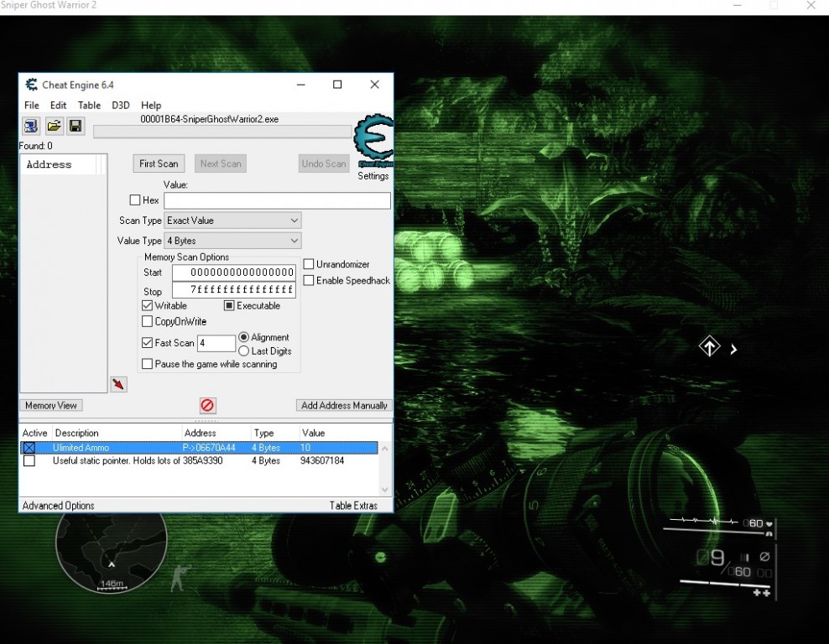Click the Type column header in the table
Image resolution: width=829 pixels, height=644 pixels.
coord(263,433)
